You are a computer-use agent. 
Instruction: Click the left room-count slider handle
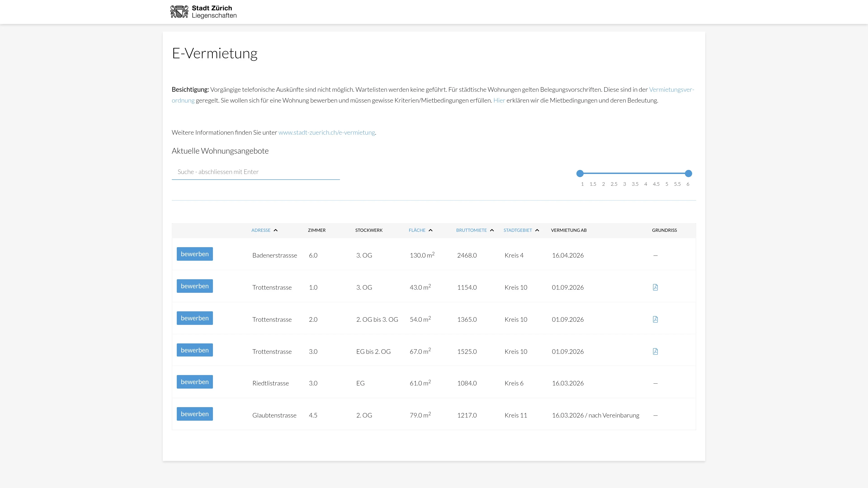[x=580, y=174]
